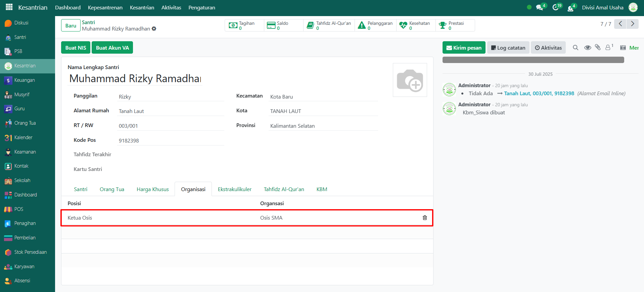Upload photo via camera placeholder image
644x292 pixels.
[410, 80]
